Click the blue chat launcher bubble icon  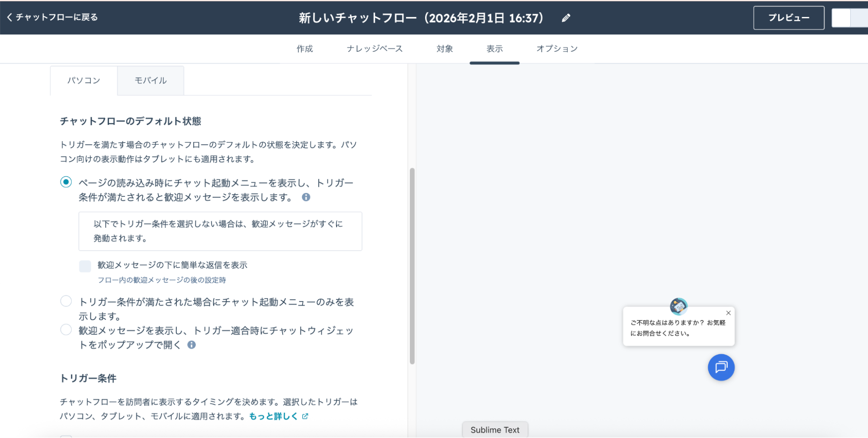pos(721,368)
